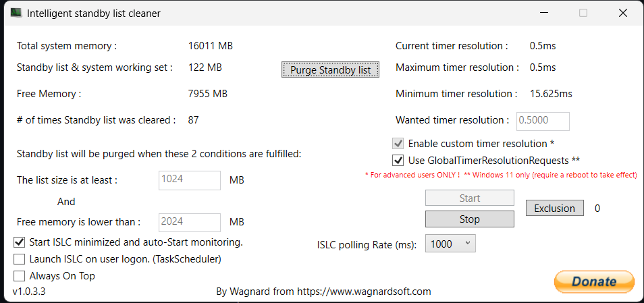Expand the ISLC polling Rate dropdown
644x303 pixels.
pos(450,244)
